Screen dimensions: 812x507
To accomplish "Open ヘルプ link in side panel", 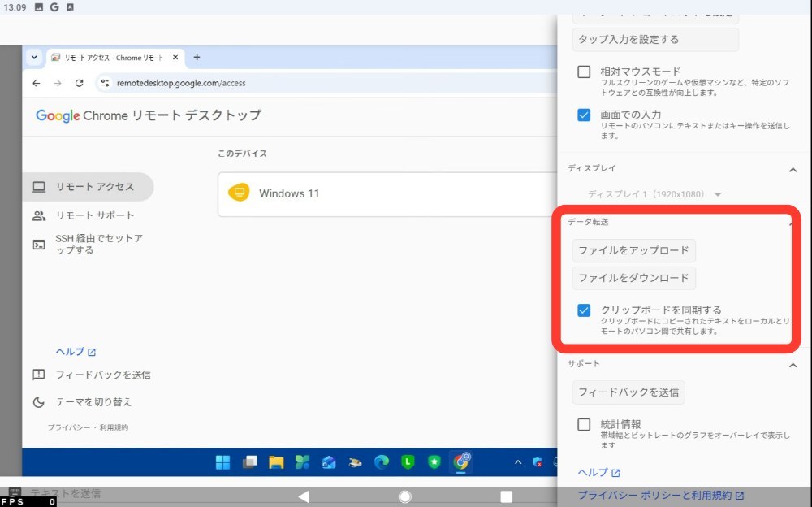I will pos(598,472).
